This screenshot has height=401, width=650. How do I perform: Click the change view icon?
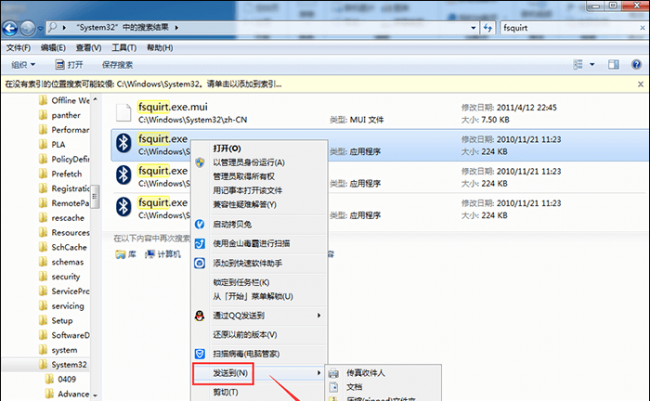click(578, 64)
